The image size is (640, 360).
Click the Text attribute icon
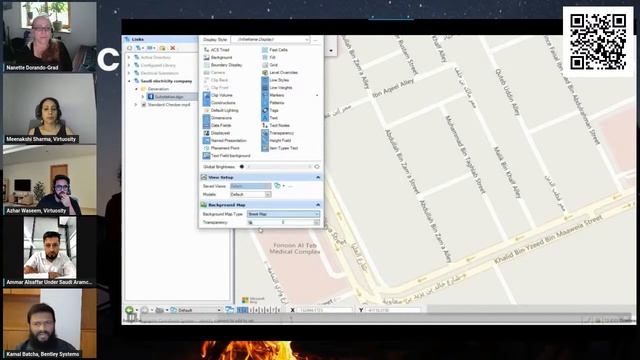[x=265, y=118]
